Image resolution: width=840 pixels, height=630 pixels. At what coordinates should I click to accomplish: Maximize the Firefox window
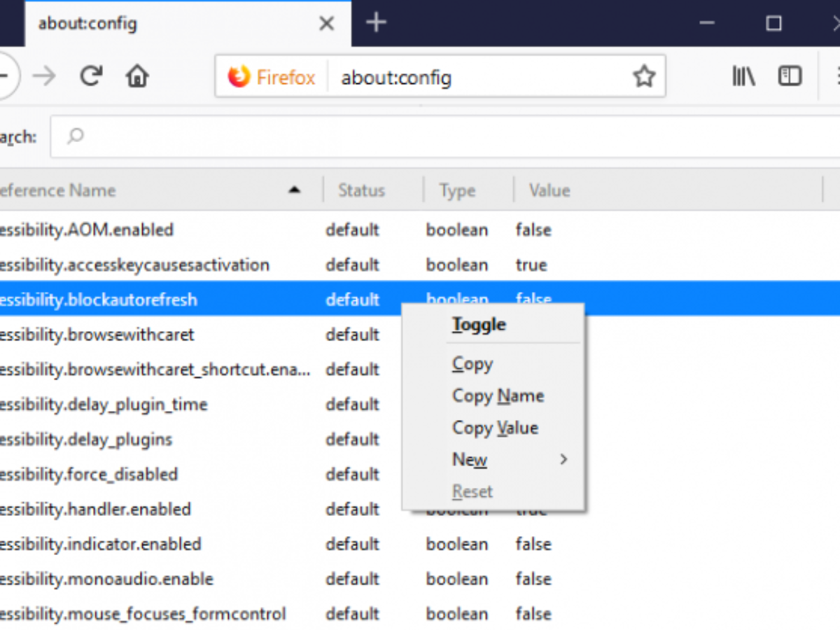[x=773, y=24]
